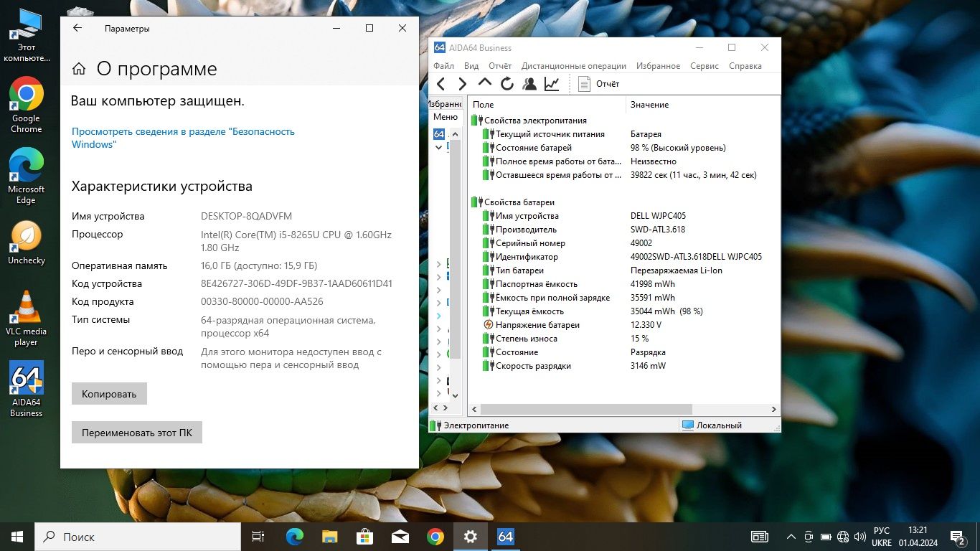This screenshot has width=980, height=551.
Task: Open network globe icon in tray
Action: click(x=843, y=537)
